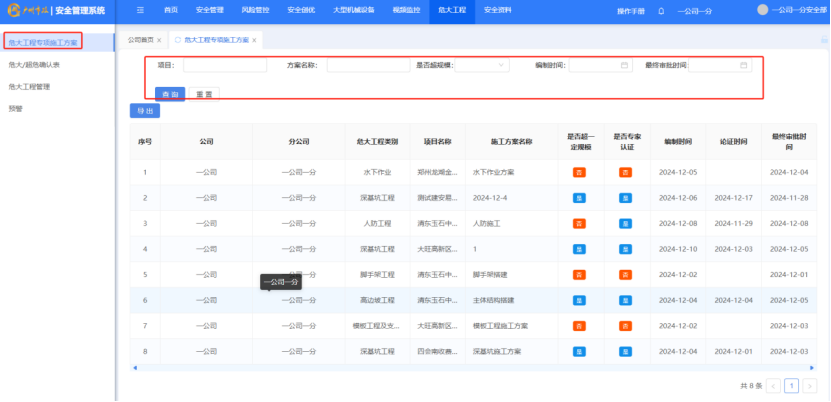Select 危大工程管理 in the sidebar
The width and height of the screenshot is (831, 402).
coord(30,87)
